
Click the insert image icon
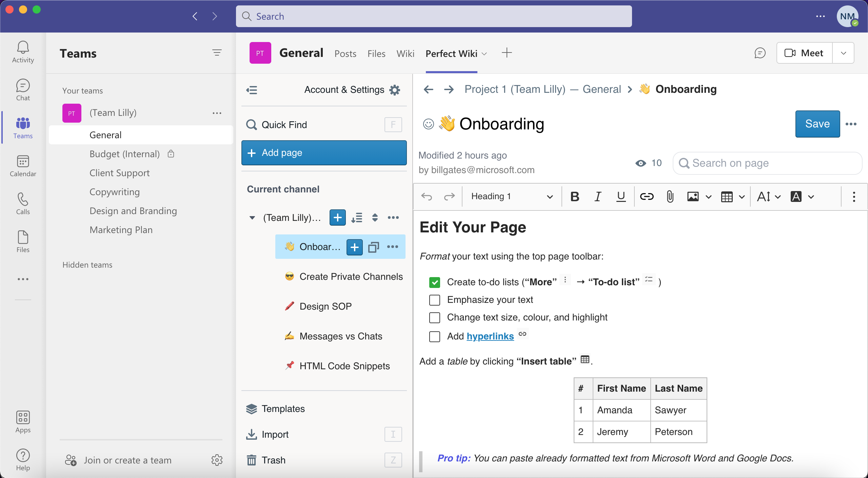click(x=693, y=196)
